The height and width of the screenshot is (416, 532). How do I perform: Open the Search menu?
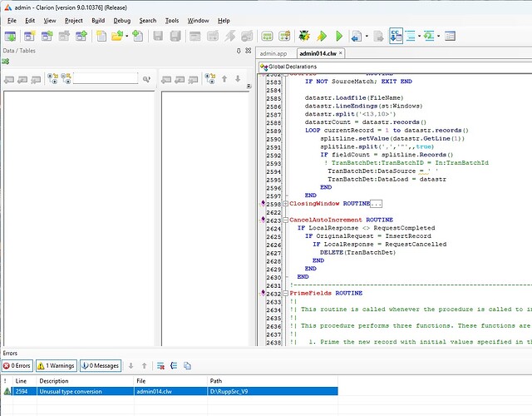tap(148, 21)
